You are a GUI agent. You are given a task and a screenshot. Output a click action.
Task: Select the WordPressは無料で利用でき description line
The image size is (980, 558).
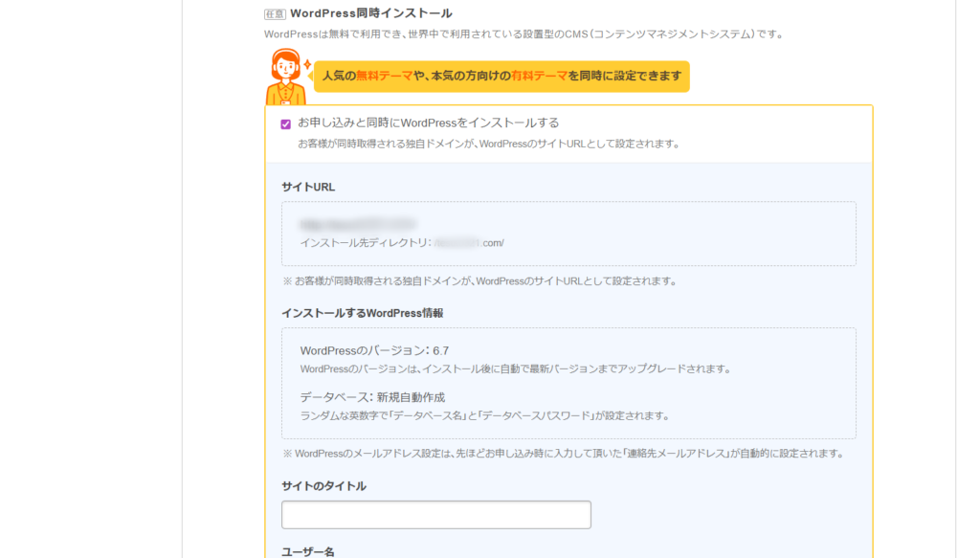tap(524, 34)
